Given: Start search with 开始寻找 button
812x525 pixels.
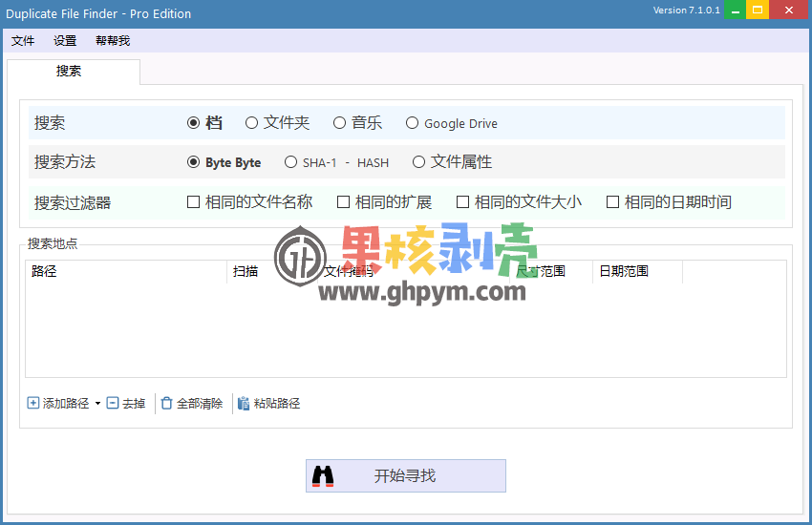Looking at the screenshot, I should [x=405, y=476].
